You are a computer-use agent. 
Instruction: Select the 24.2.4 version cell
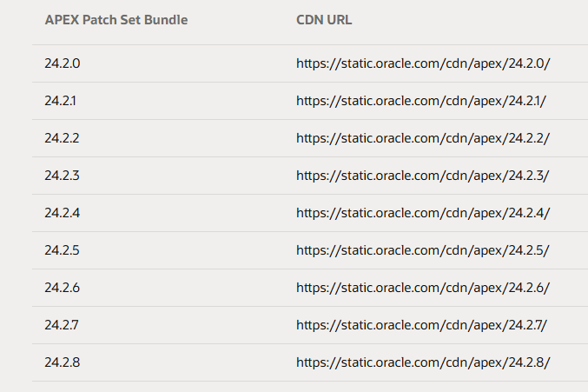pos(63,213)
